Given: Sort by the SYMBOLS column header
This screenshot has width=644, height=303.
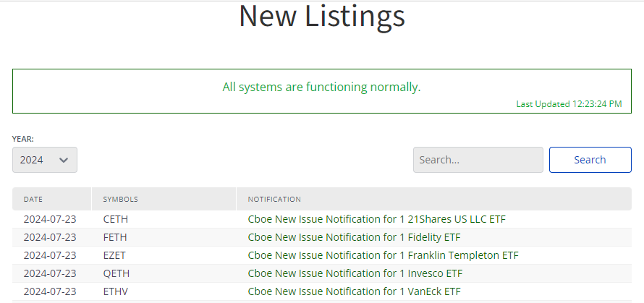Looking at the screenshot, I should tap(120, 199).
